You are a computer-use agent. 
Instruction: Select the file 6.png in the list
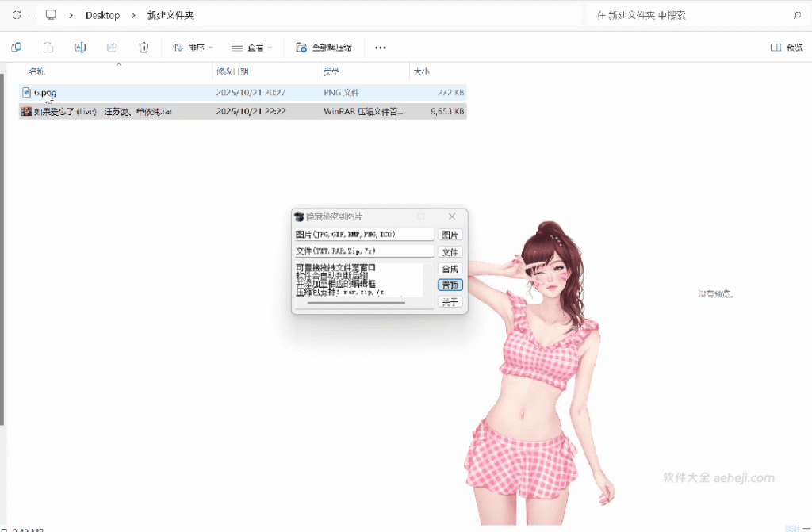[44, 92]
